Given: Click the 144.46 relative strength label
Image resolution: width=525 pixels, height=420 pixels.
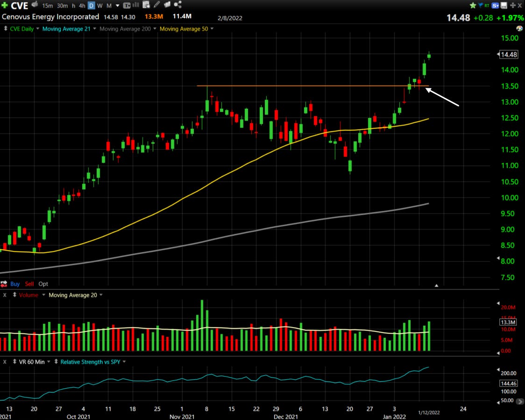Looking at the screenshot, I should [x=509, y=383].
